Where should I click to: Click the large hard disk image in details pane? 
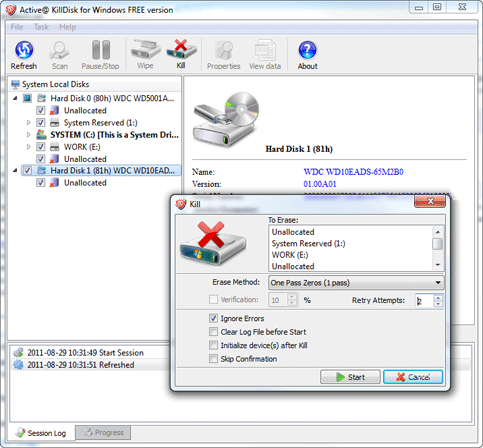(226, 119)
